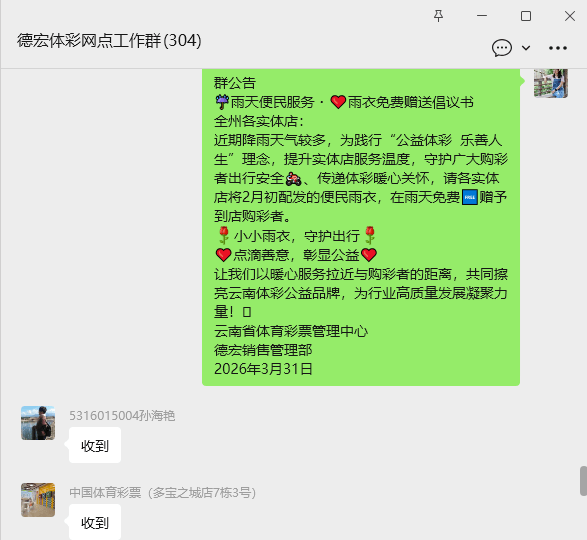This screenshot has height=540, width=587.
Task: Click sender name 5316015004孙海艳
Action: pos(122,416)
